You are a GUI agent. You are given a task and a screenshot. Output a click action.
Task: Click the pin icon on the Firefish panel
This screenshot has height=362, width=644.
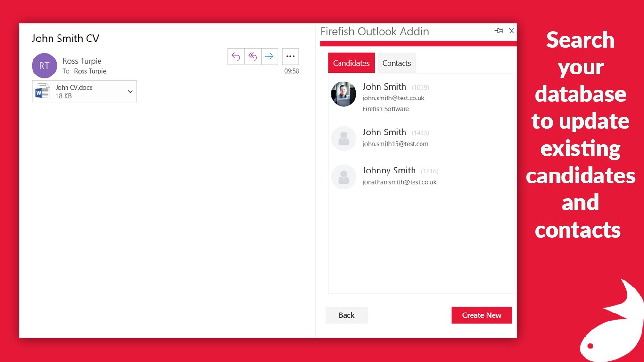coord(498,31)
